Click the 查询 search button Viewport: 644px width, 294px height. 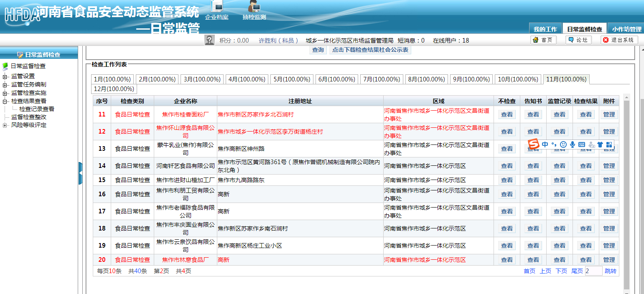point(318,50)
